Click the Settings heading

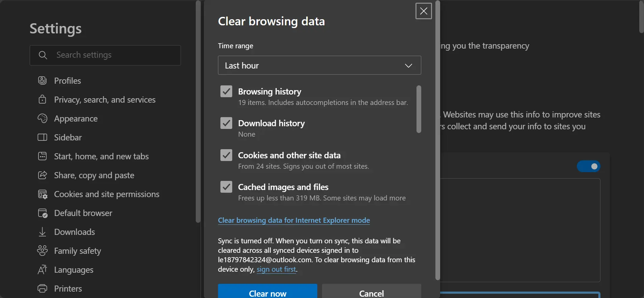(55, 29)
